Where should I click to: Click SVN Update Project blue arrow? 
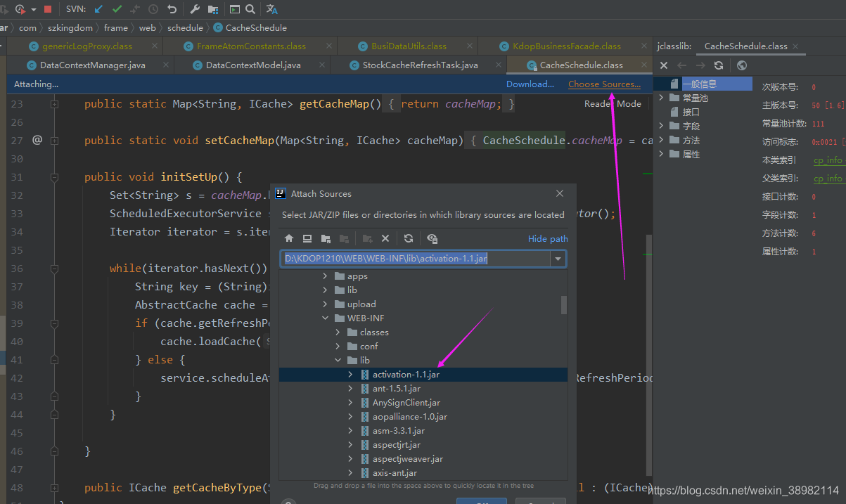[x=99, y=9]
